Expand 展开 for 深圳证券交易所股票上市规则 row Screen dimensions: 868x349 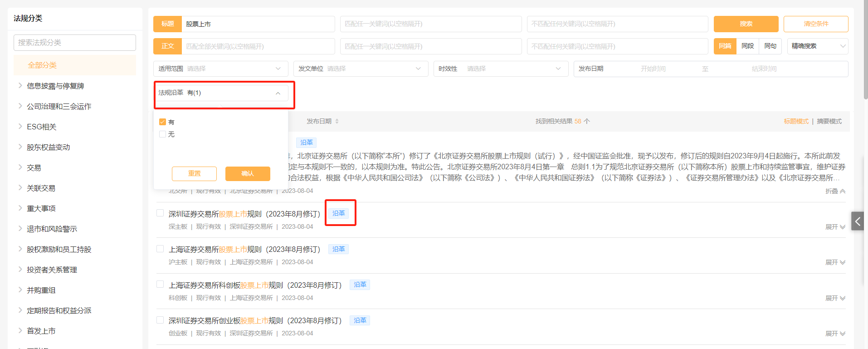(835, 227)
